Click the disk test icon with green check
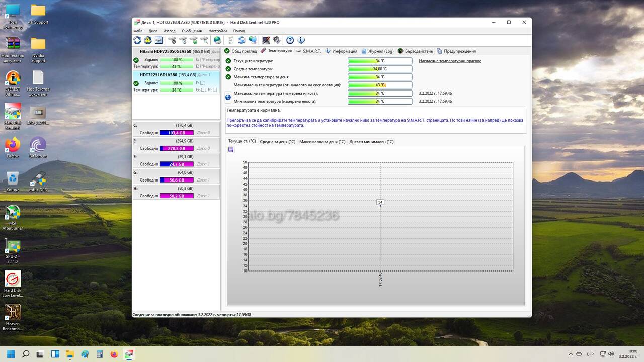Viewport: 644px width, 362px height. coord(193,40)
